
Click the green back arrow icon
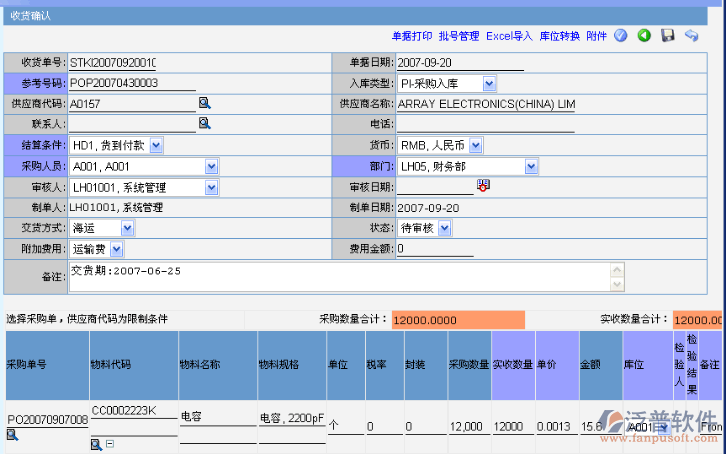(x=644, y=36)
